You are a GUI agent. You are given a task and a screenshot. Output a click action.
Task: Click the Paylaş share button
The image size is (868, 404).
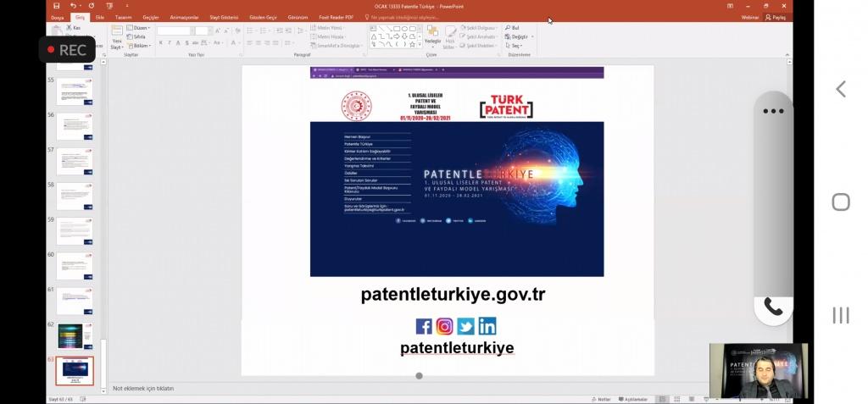click(x=775, y=17)
